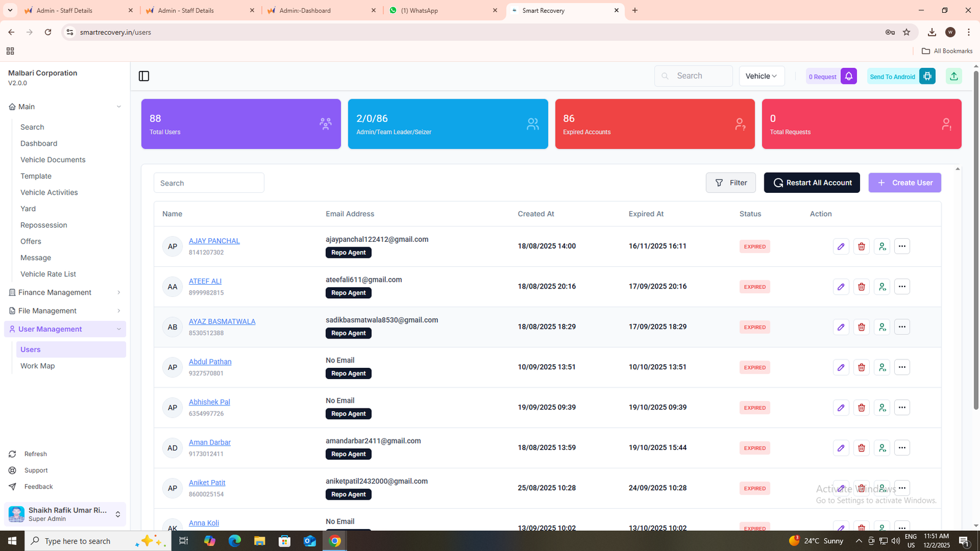The image size is (980, 551).
Task: Collapse the Main section
Action: coord(65,107)
